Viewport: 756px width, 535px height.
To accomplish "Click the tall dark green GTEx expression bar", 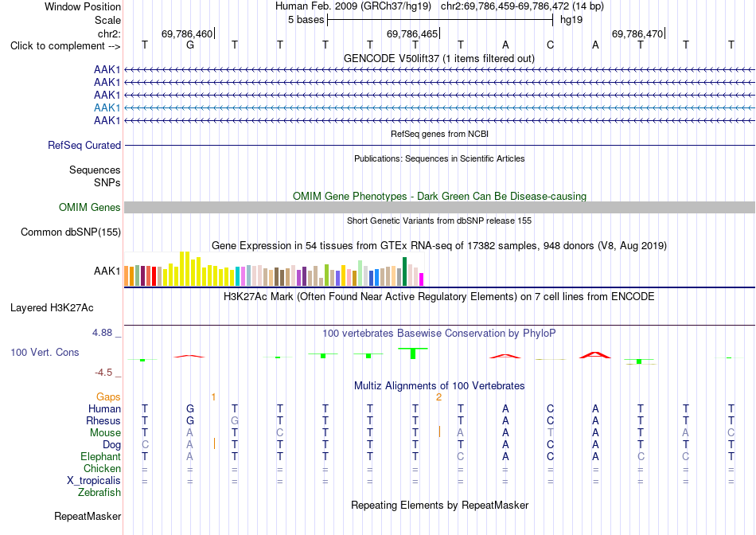I will (x=404, y=271).
